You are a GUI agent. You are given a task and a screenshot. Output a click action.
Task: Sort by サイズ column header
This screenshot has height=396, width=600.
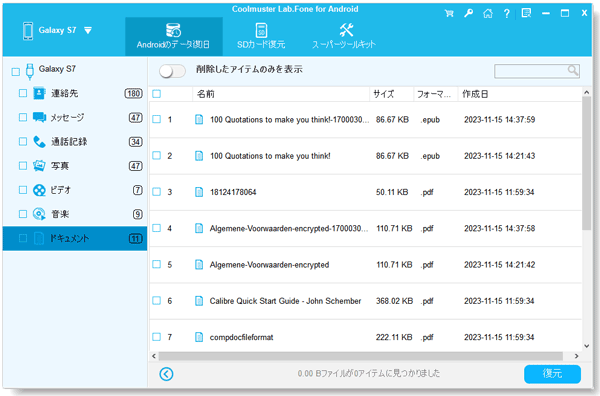(x=391, y=94)
